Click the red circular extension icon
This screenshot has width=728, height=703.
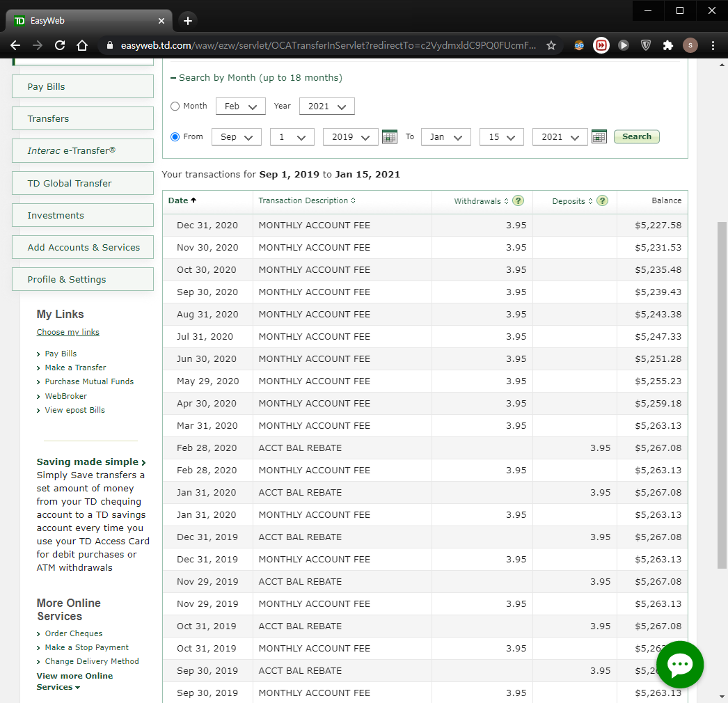tap(601, 45)
